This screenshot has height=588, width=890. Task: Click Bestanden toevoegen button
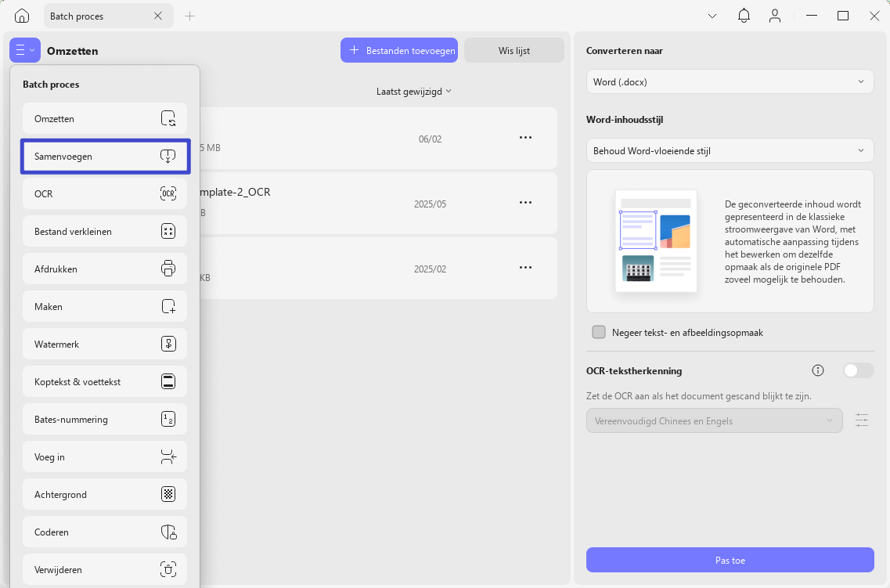pyautogui.click(x=399, y=51)
